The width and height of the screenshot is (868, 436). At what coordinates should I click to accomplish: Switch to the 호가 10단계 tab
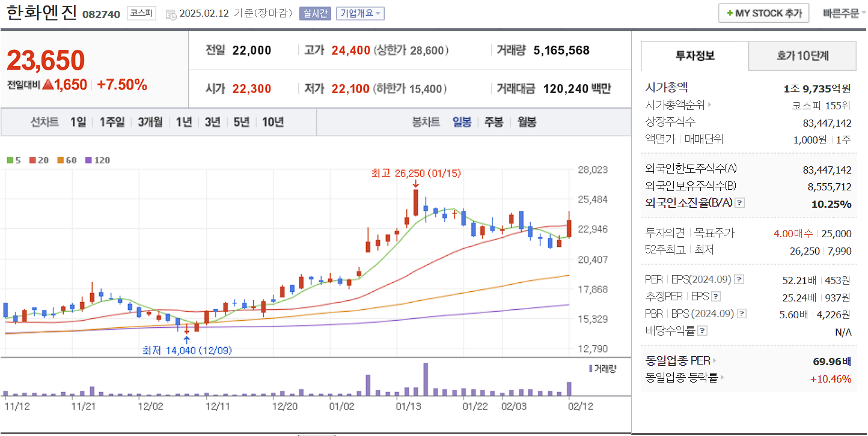[802, 56]
